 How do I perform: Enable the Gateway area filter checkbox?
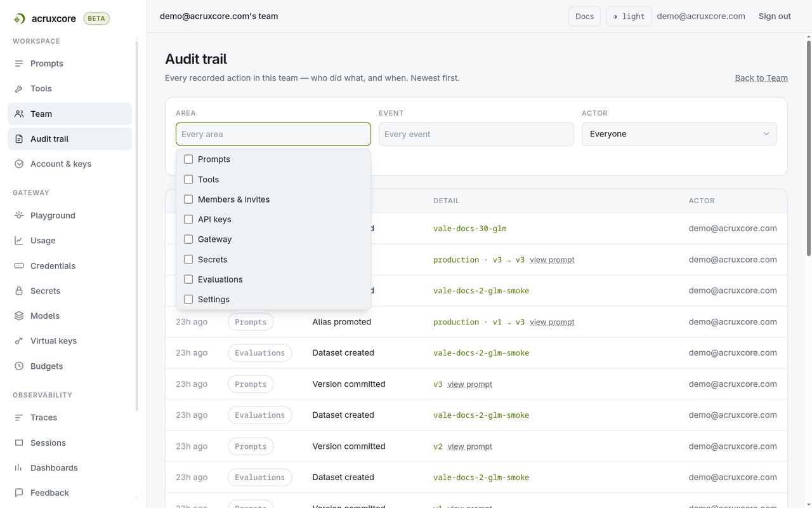pos(188,239)
